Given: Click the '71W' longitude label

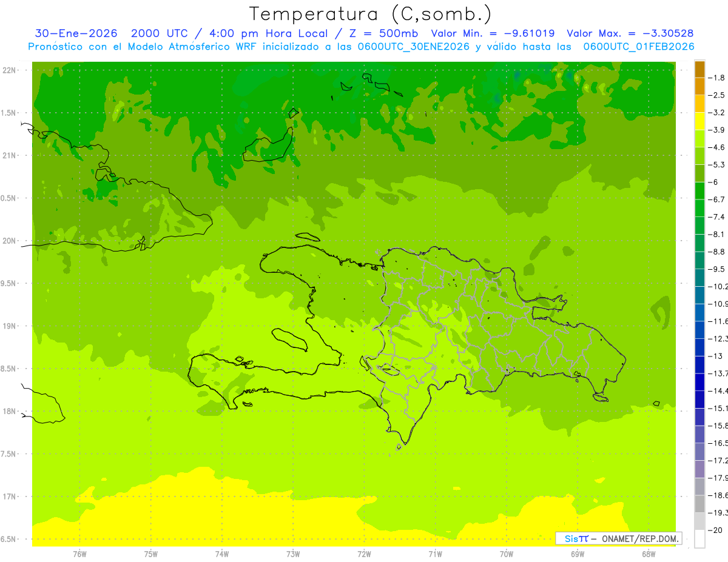Looking at the screenshot, I should click(x=435, y=554).
